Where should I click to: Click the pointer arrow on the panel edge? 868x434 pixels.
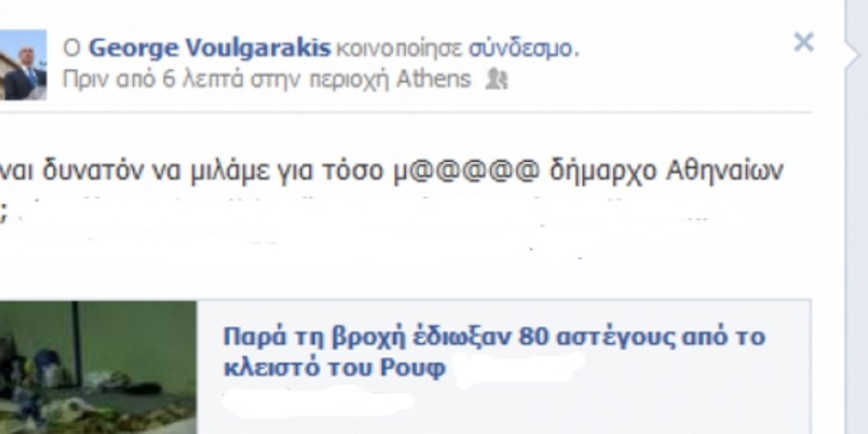pyautogui.click(x=851, y=55)
